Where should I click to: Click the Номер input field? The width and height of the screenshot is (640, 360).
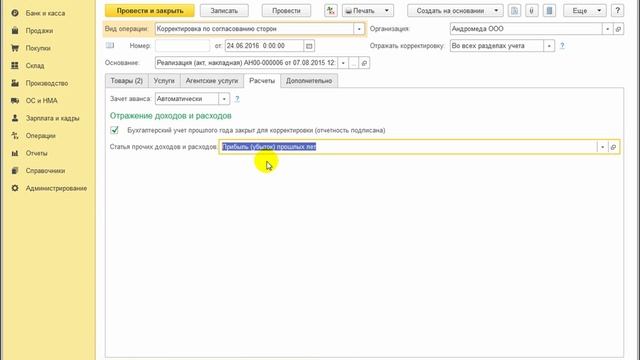coord(182,46)
